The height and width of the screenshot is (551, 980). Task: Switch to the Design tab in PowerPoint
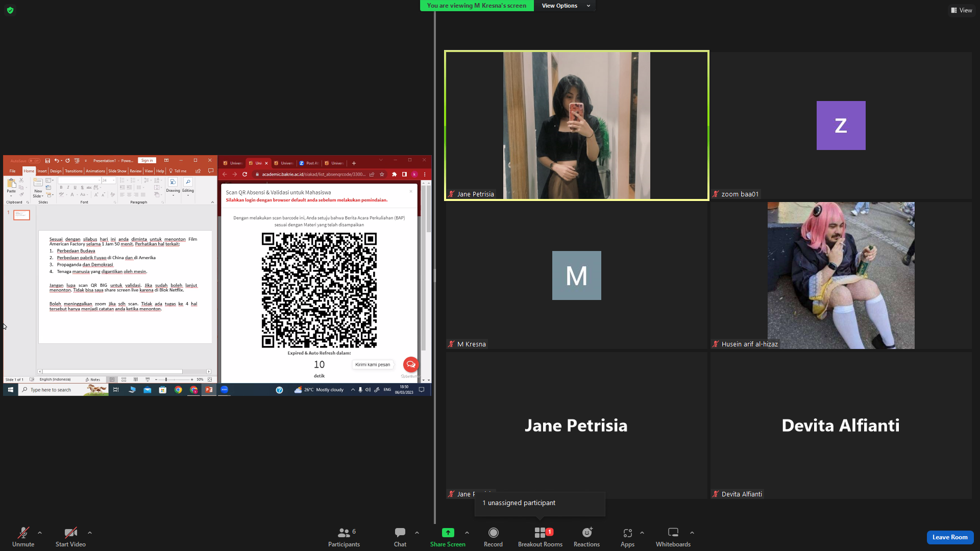56,171
